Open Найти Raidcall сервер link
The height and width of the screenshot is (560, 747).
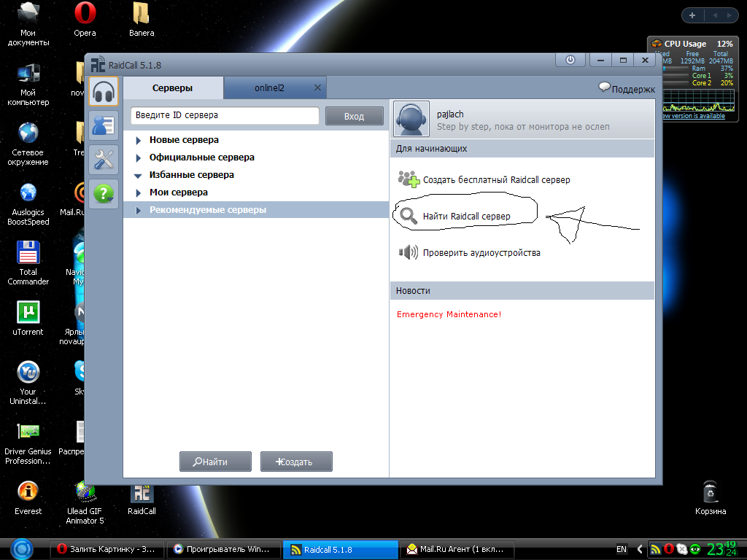pyautogui.click(x=466, y=216)
